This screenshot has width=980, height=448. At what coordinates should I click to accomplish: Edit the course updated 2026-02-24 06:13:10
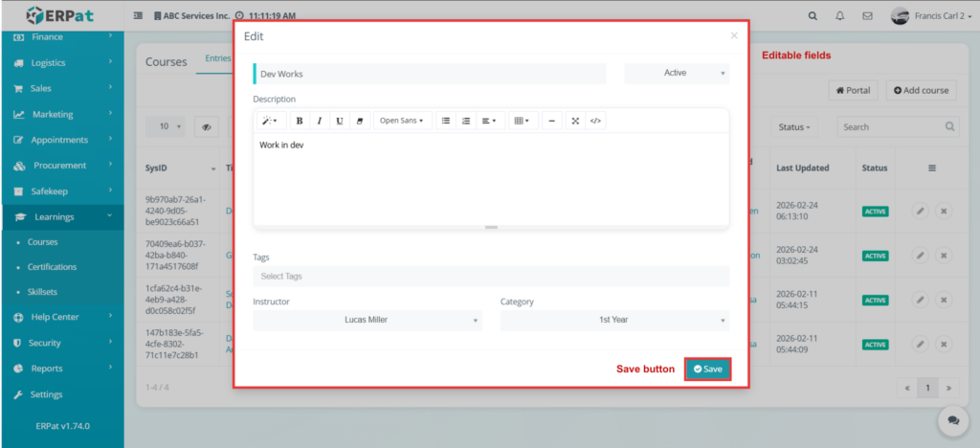pos(920,212)
